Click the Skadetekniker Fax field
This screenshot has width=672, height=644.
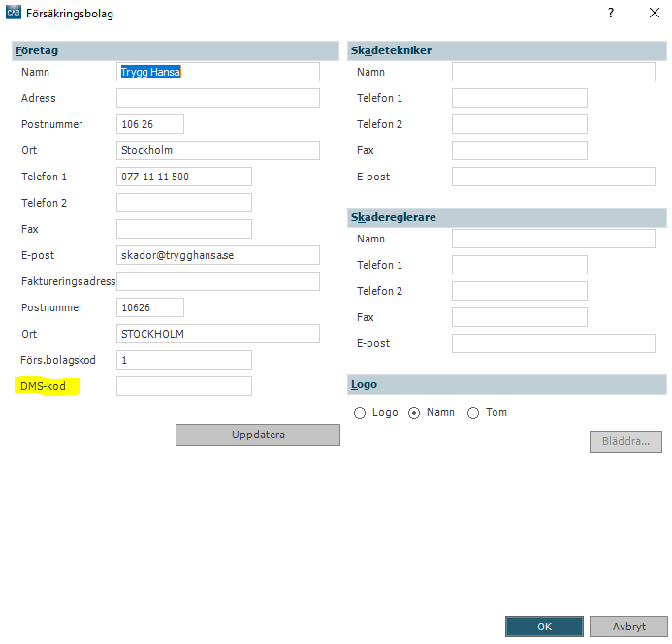(520, 150)
